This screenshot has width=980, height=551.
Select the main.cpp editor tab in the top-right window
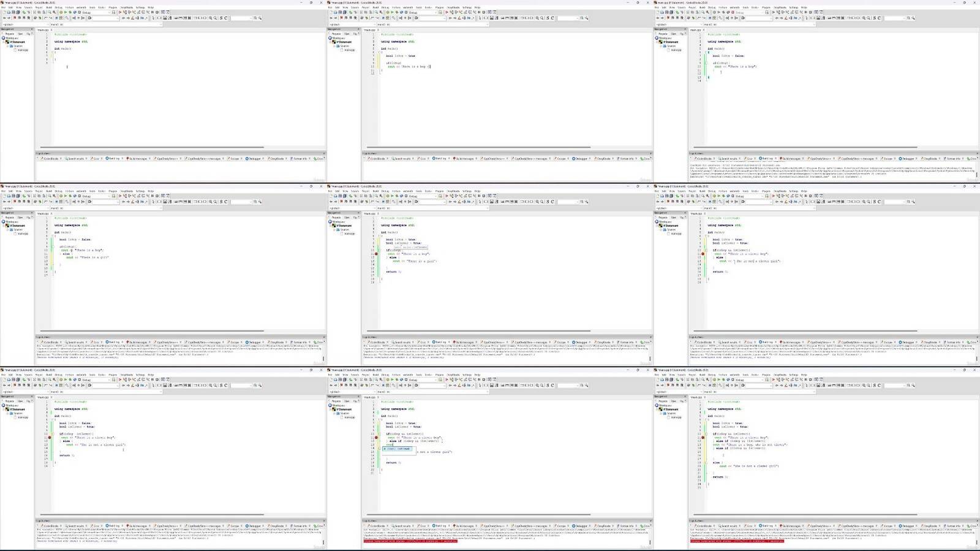(695, 29)
